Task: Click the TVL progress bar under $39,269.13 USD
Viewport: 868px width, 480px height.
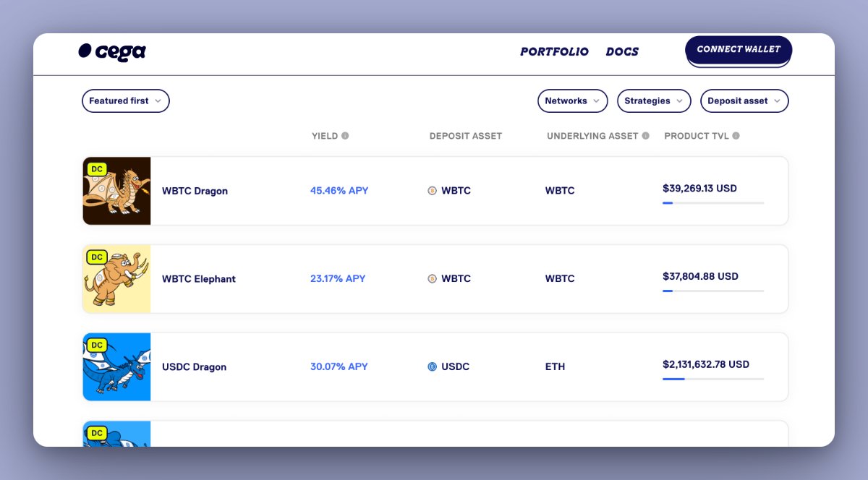Action: click(x=713, y=203)
